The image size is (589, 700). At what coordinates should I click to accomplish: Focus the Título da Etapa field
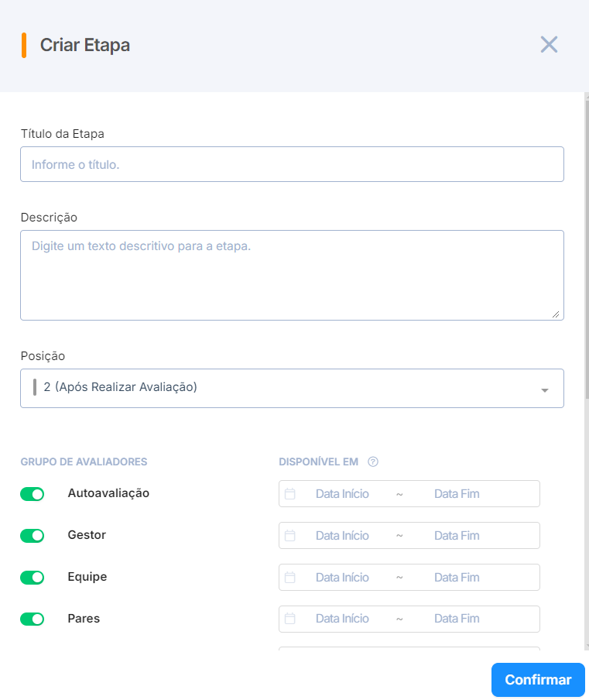292,164
